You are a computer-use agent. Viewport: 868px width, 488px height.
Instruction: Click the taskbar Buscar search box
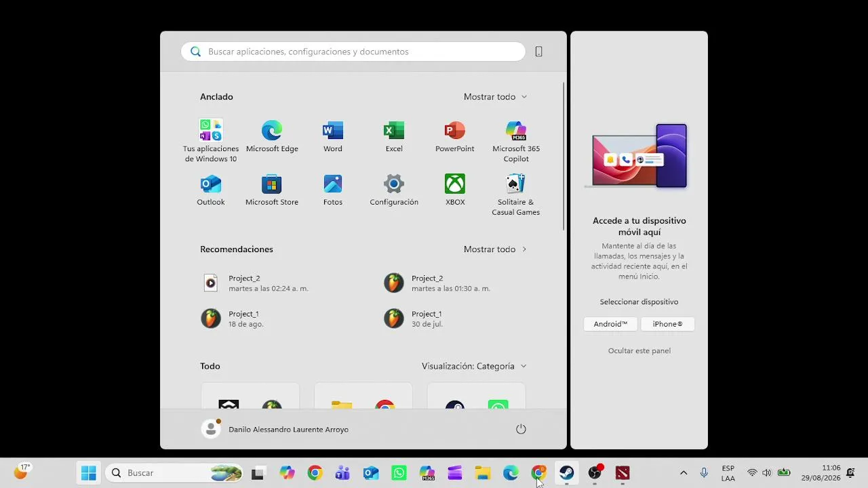(175, 473)
